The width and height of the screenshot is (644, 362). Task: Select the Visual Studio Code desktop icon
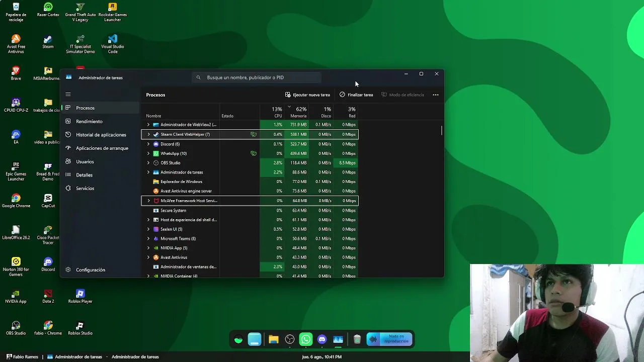[112, 44]
